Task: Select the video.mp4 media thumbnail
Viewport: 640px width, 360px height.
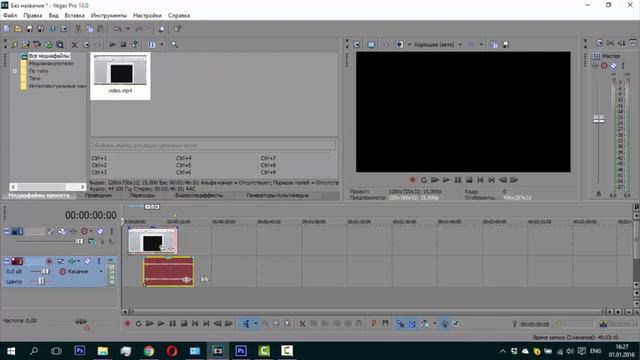Action: pos(120,76)
